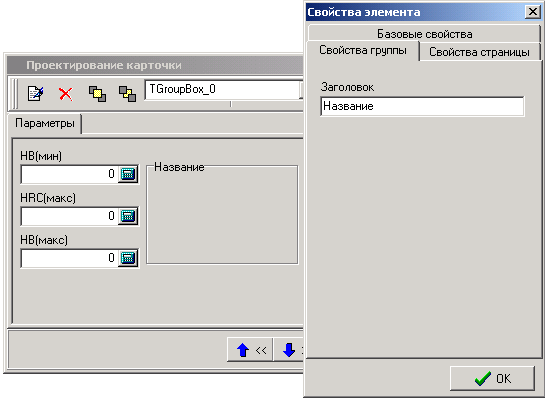Open calculator for HB(макс) field

pyautogui.click(x=128, y=258)
